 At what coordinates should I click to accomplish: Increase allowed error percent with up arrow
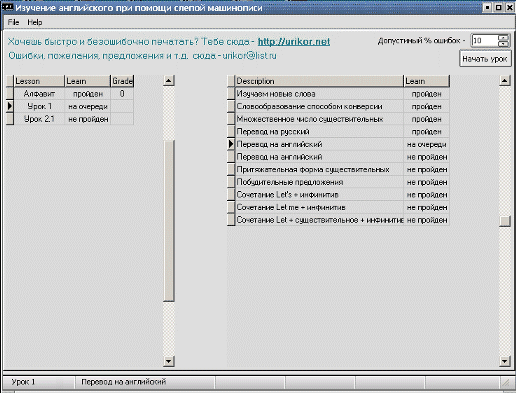(504, 38)
